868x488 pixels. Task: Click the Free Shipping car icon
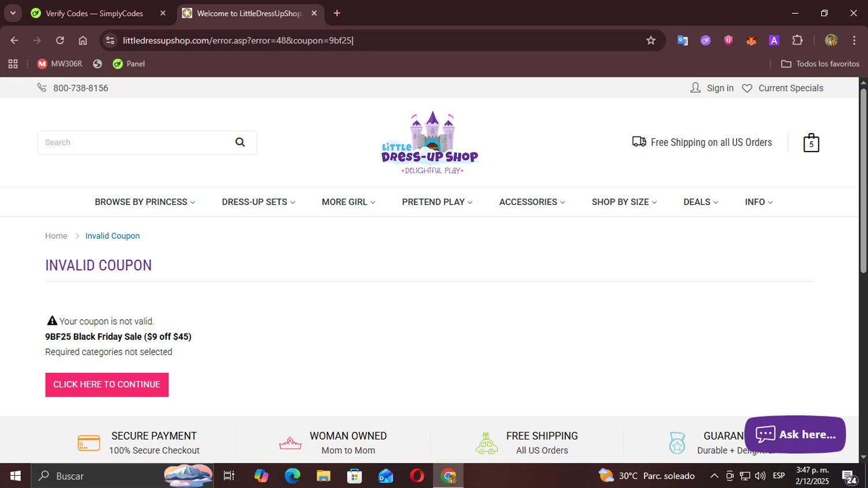click(x=487, y=443)
